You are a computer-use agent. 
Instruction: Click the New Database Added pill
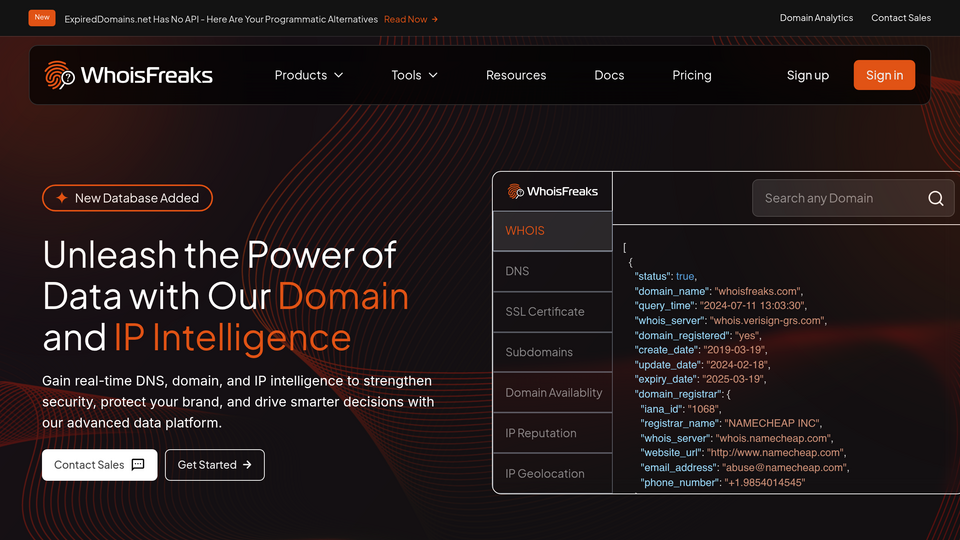127,198
